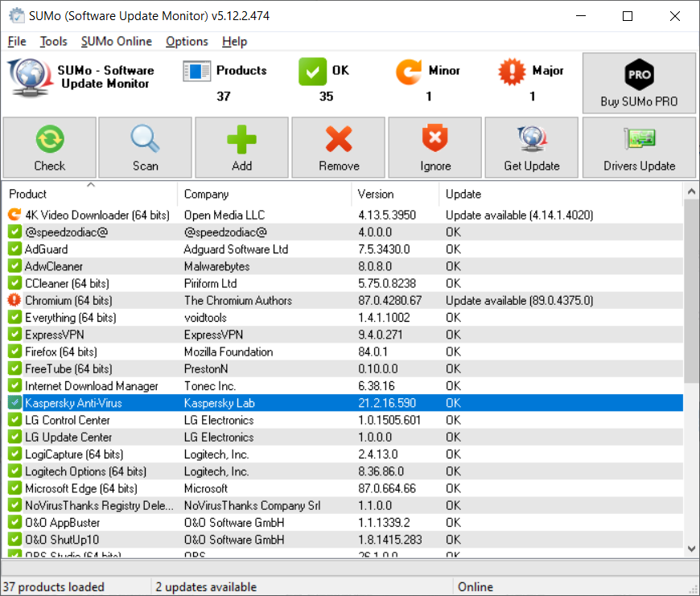The height and width of the screenshot is (596, 700).
Task: Click the Check updates button
Action: pyautogui.click(x=50, y=148)
